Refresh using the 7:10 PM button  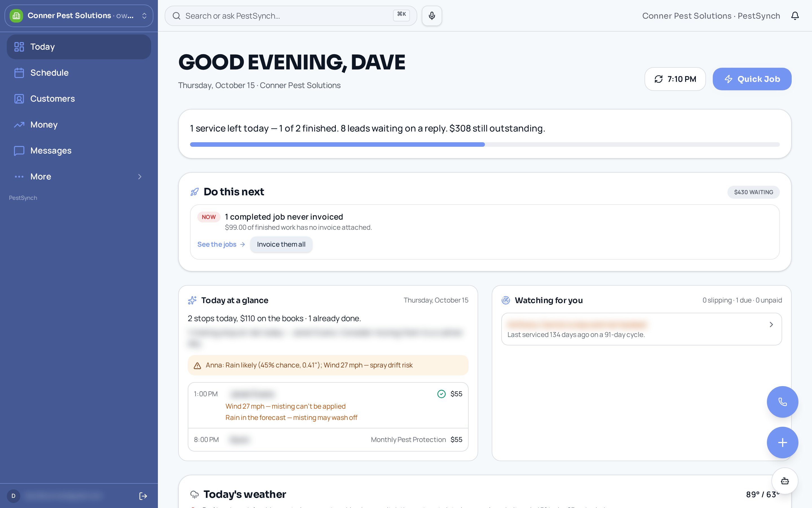pyautogui.click(x=675, y=79)
